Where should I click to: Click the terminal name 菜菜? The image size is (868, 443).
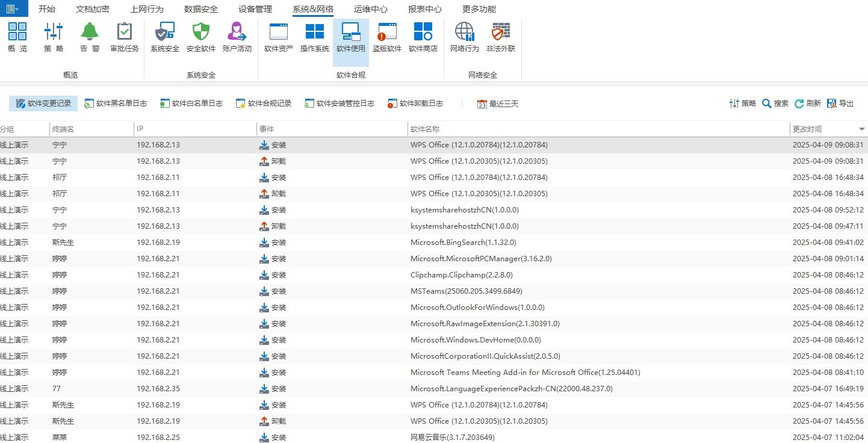(x=60, y=438)
